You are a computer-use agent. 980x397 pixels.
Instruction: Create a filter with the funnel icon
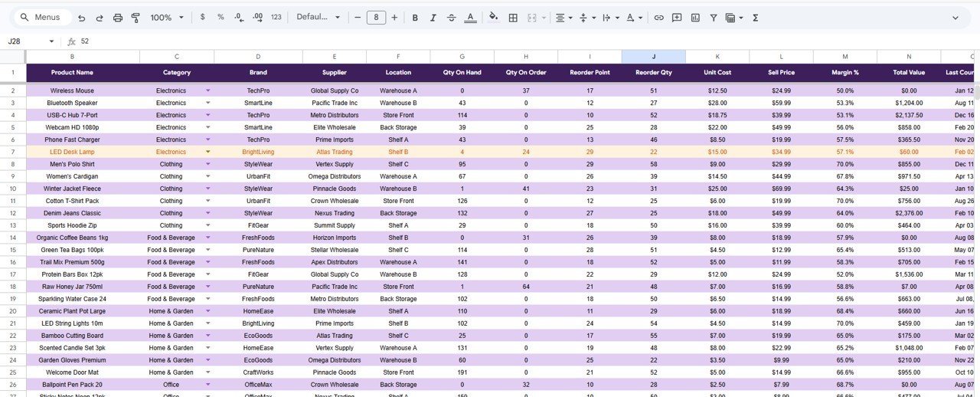714,18
